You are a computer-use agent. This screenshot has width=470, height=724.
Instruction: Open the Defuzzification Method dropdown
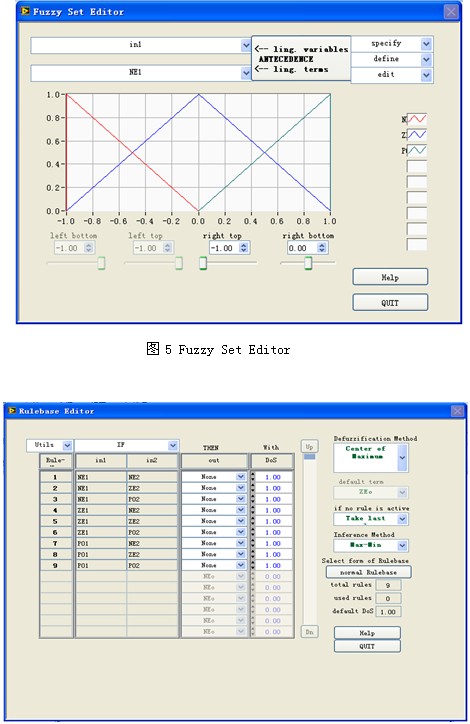coord(402,457)
